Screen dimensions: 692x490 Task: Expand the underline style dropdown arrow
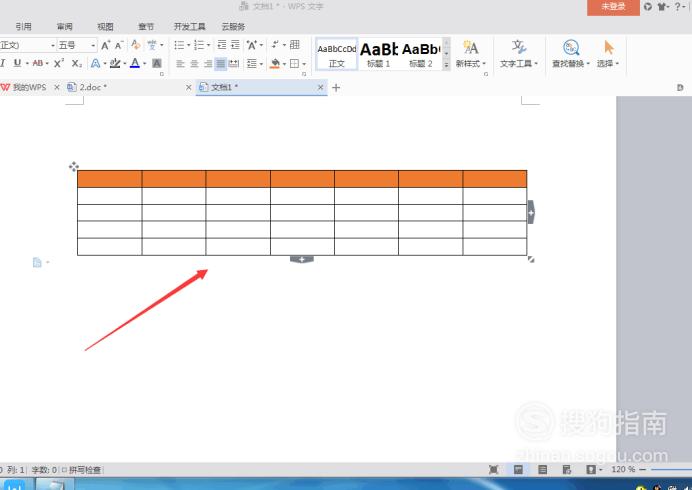click(27, 64)
